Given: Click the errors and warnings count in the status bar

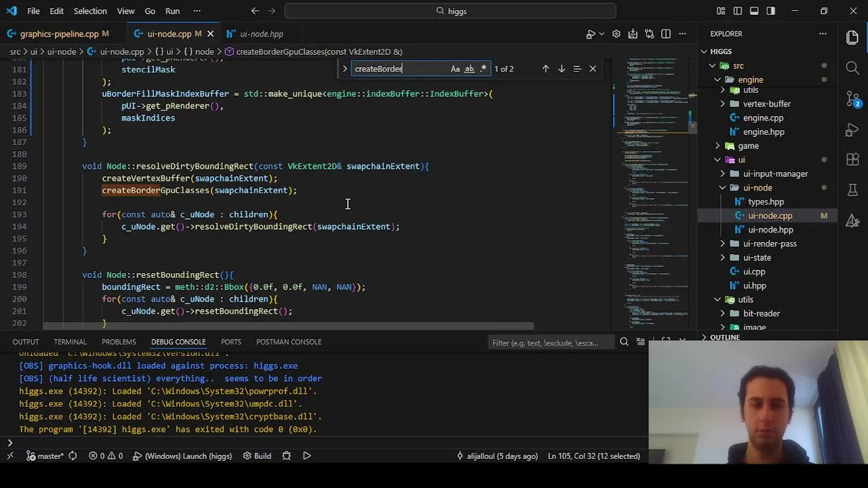Looking at the screenshot, I should click(x=106, y=456).
